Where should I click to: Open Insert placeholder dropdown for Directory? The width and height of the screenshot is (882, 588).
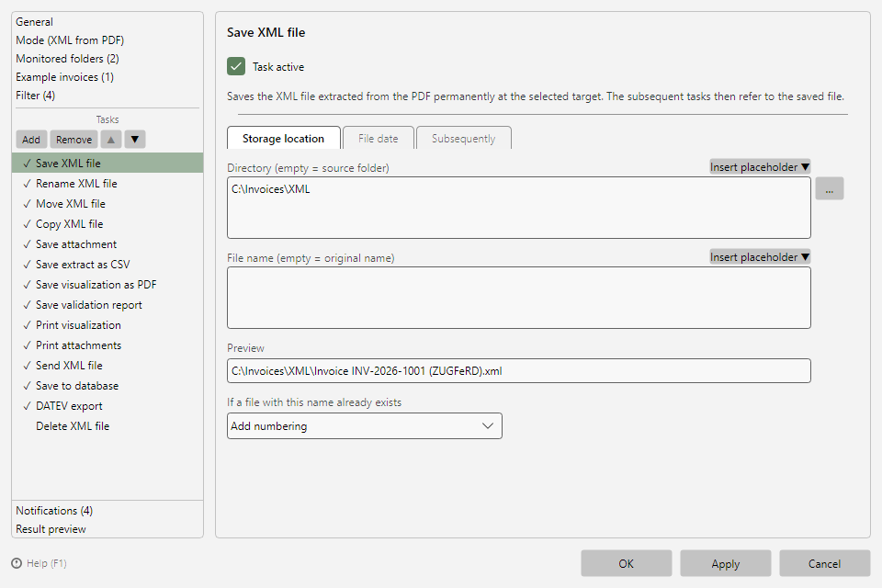(760, 167)
